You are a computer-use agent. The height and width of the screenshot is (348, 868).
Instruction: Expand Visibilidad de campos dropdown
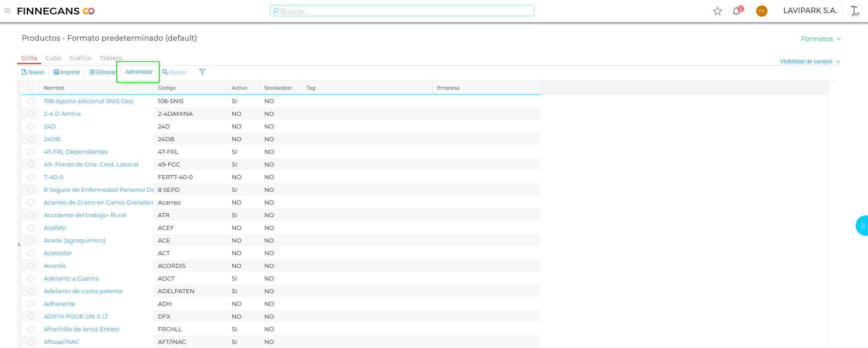click(810, 62)
